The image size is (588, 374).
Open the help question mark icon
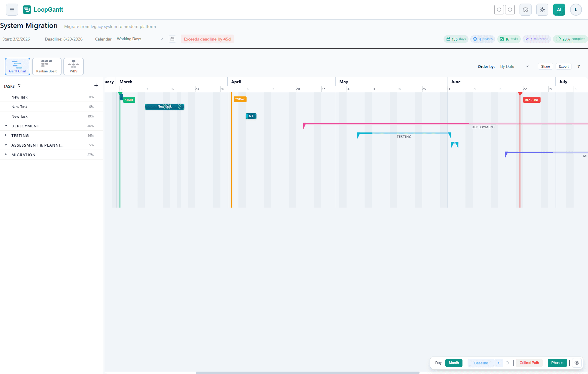(x=579, y=66)
